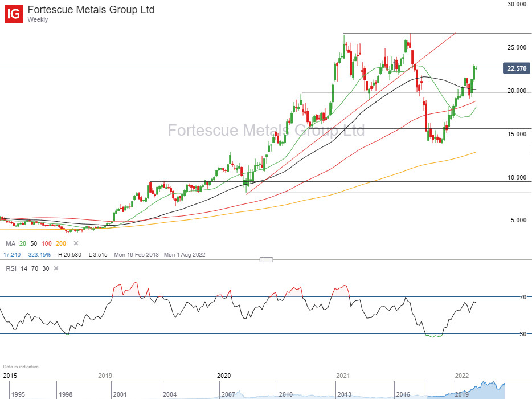The height and width of the screenshot is (399, 532).
Task: Click the IG logo icon
Action: click(14, 14)
